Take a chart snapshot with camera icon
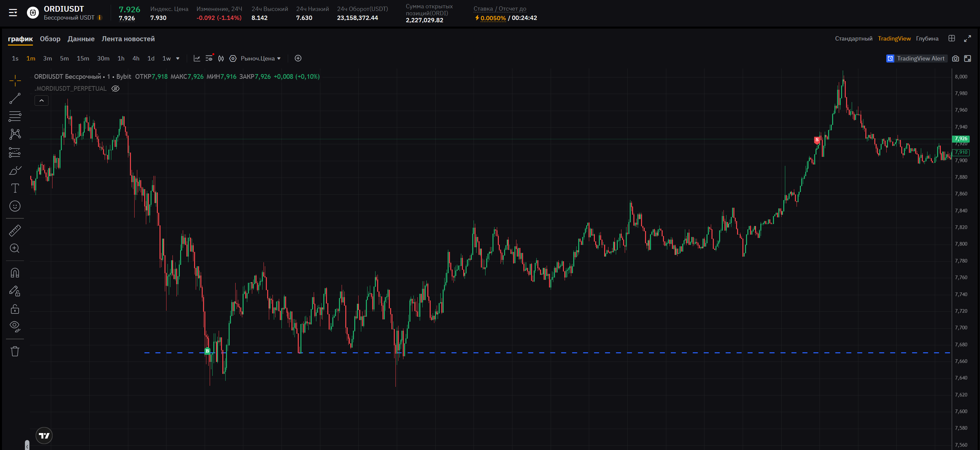 [x=955, y=58]
